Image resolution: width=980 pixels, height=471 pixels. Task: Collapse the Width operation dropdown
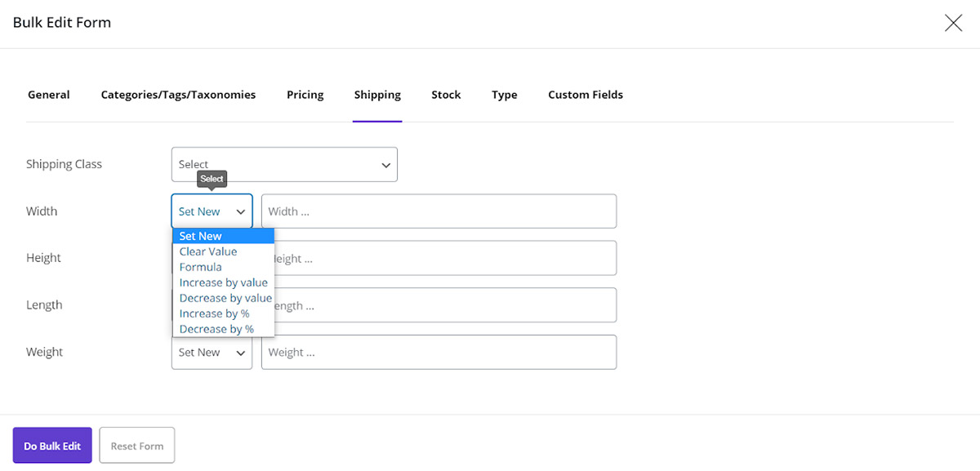point(212,211)
